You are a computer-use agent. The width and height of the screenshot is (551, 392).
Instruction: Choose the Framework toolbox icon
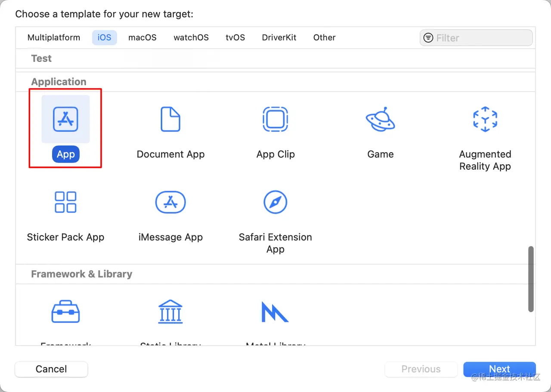coord(65,312)
